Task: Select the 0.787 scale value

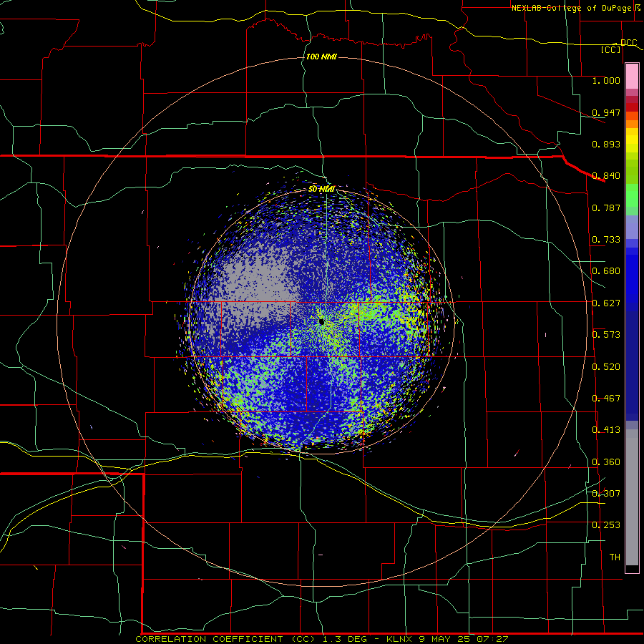Action: pyautogui.click(x=606, y=208)
